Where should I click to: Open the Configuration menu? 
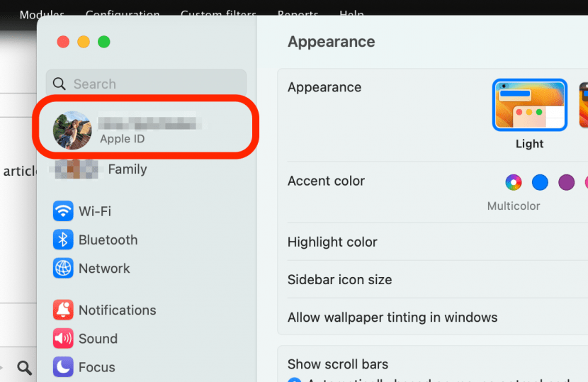click(122, 14)
